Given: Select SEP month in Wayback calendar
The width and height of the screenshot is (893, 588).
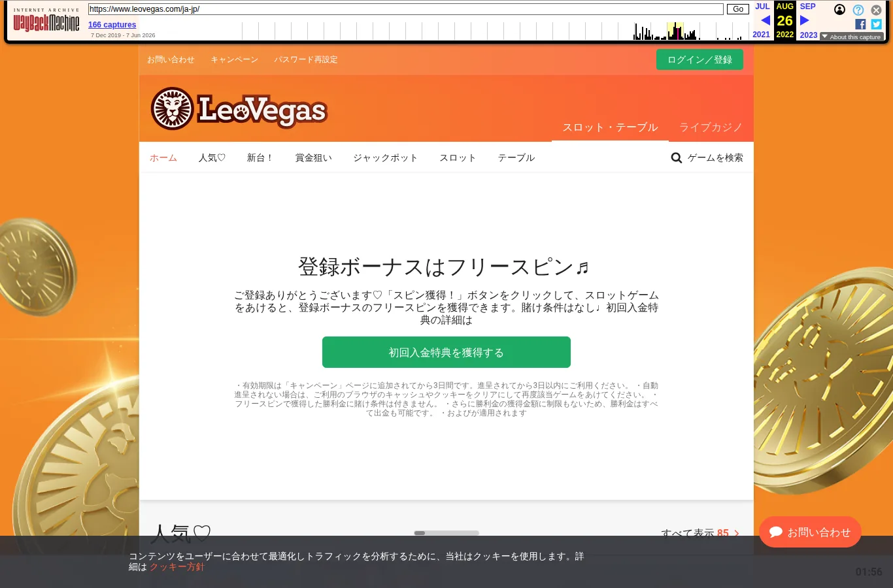Looking at the screenshot, I should (808, 7).
